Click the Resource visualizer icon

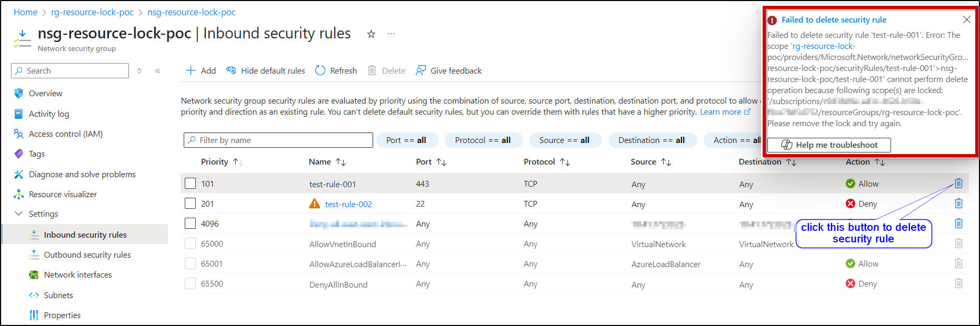tap(19, 195)
